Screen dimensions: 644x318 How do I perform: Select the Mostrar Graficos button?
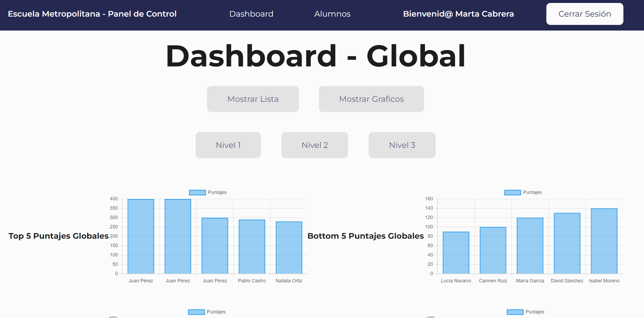click(371, 99)
